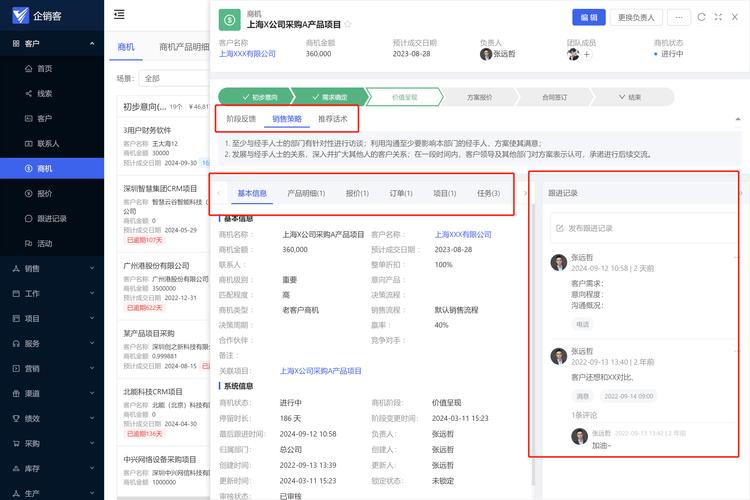Switch to the 阶段反馈 tab
The height and width of the screenshot is (500, 750).
point(241,118)
